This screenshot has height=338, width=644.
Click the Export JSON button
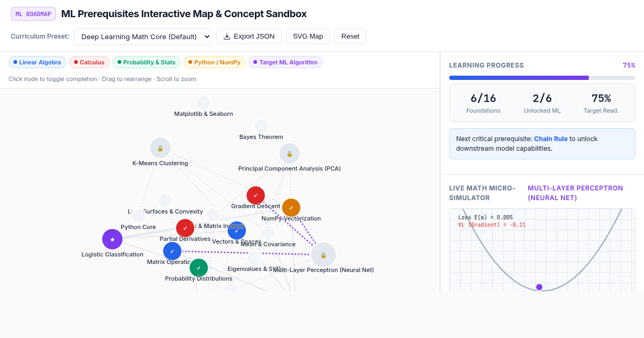click(249, 36)
